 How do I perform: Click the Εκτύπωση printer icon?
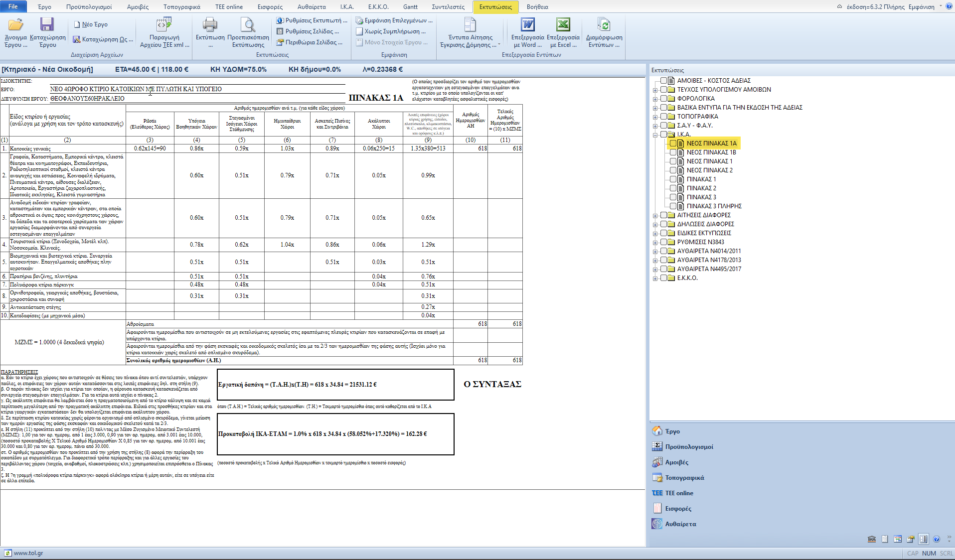pyautogui.click(x=210, y=25)
